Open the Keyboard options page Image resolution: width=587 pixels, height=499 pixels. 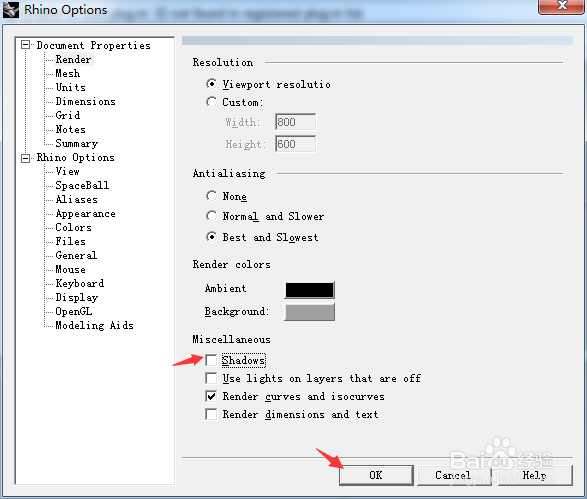coord(80,283)
